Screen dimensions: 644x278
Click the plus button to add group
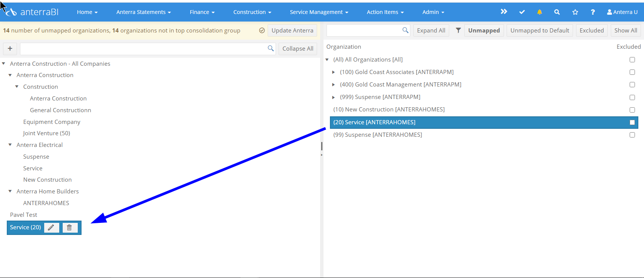pyautogui.click(x=10, y=48)
